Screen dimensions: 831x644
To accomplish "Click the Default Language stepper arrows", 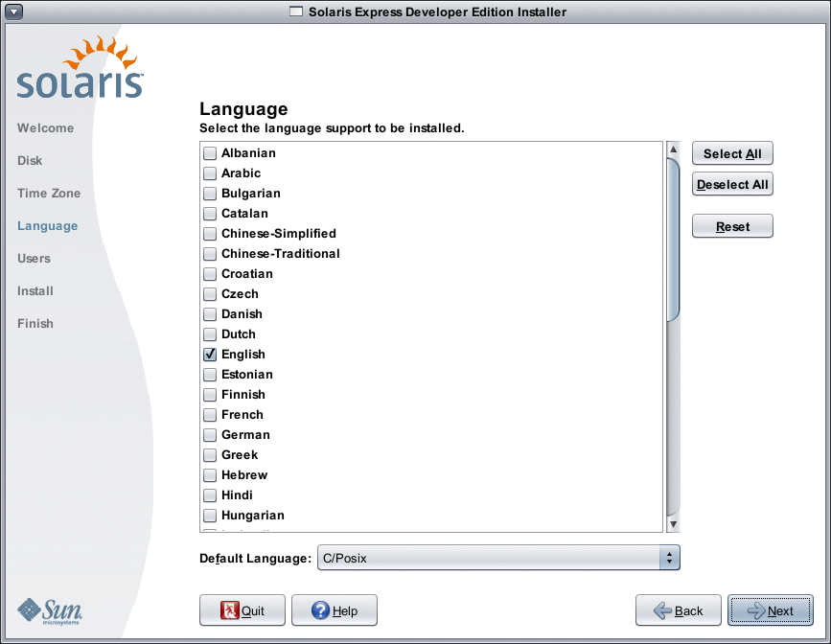I will point(670,557).
